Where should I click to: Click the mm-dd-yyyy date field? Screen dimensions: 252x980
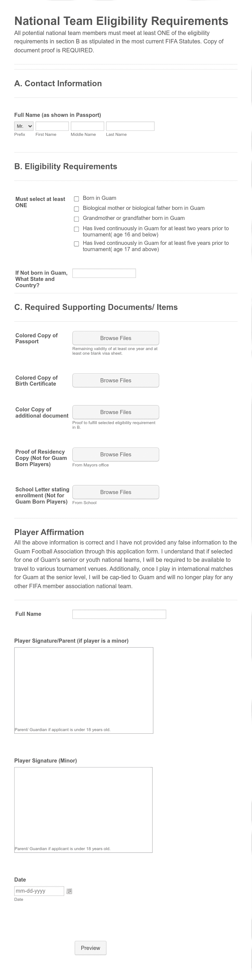click(39, 891)
